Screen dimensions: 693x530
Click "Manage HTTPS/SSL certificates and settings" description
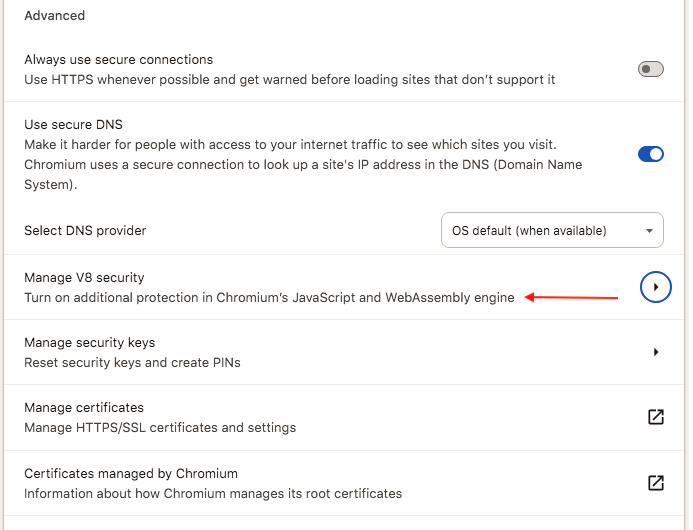[x=160, y=428]
